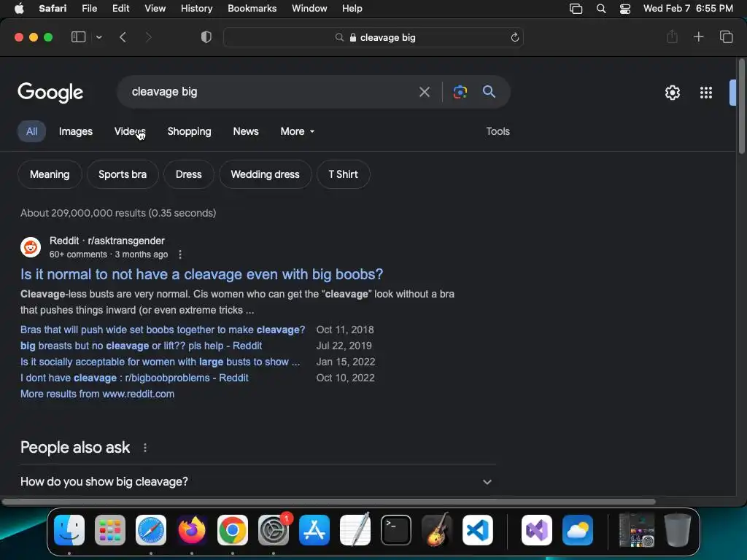747x560 pixels.
Task: Select the Wedding dress filter chip
Action: (266, 174)
